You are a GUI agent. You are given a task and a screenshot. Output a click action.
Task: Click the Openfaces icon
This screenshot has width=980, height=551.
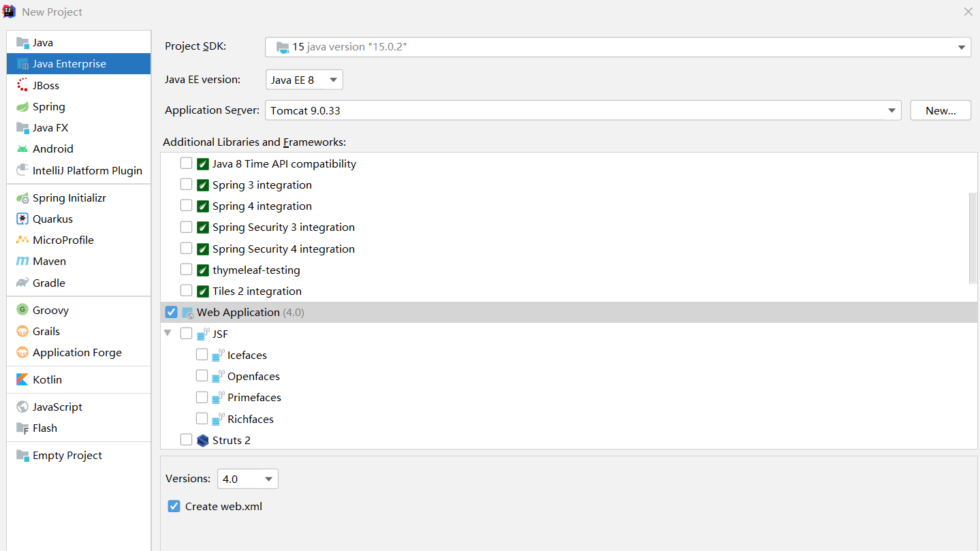pyautogui.click(x=218, y=376)
